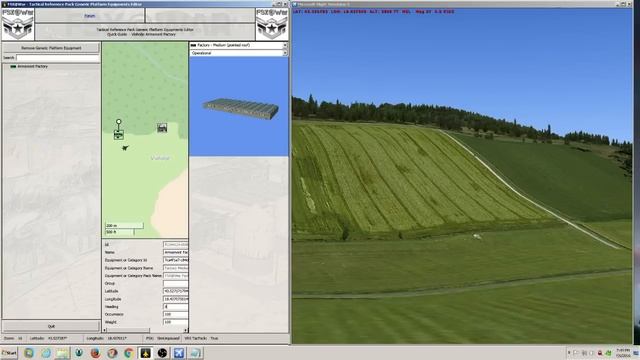640x360 pixels.
Task: Click into the Search field
Action: click(x=58, y=58)
